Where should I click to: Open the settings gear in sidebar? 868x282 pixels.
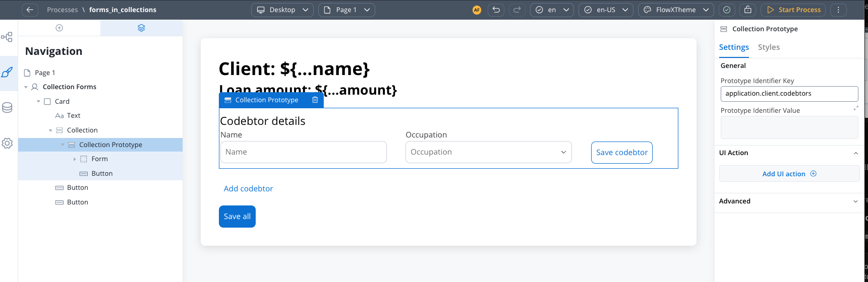7,144
